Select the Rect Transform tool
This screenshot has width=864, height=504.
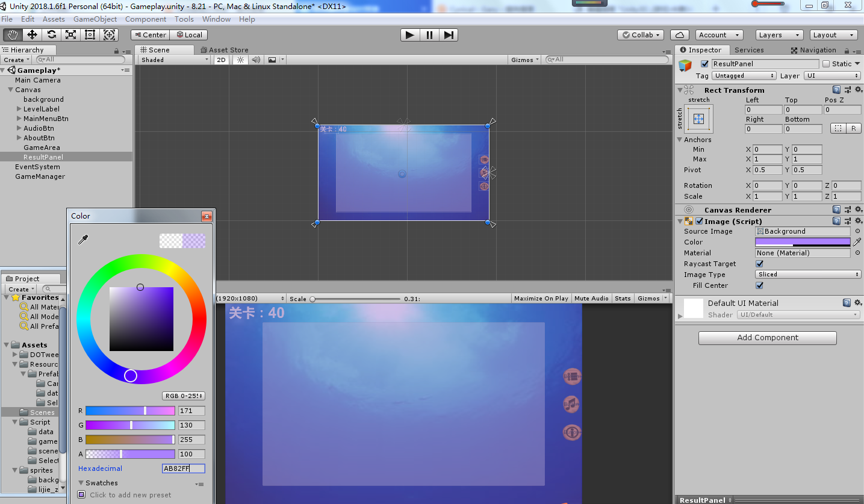pyautogui.click(x=90, y=35)
